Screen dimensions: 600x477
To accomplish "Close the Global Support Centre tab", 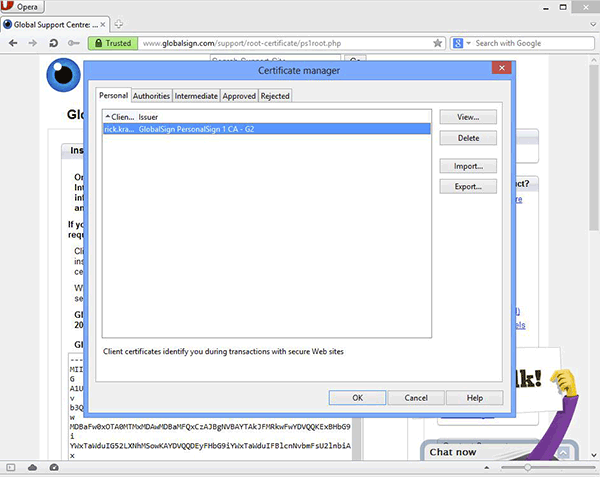I will (103, 24).
